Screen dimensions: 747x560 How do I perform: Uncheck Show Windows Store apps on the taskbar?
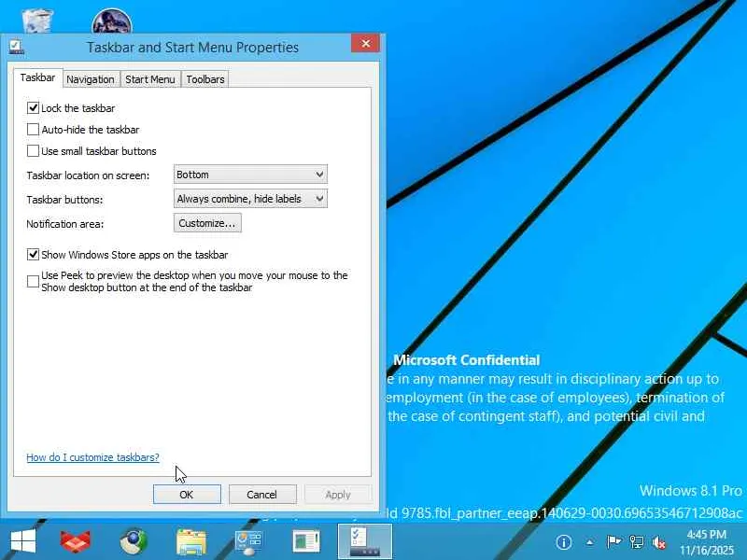[x=33, y=255]
